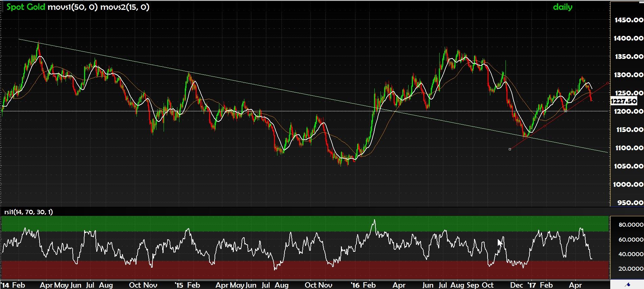Click the 950.00 label on the price axis

pyautogui.click(x=630, y=203)
